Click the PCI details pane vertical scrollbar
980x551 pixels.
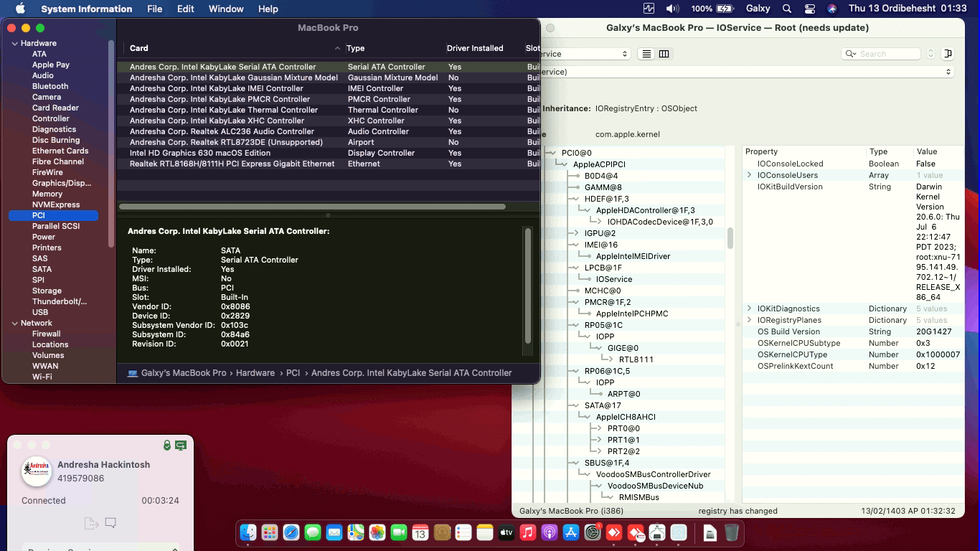(529, 286)
